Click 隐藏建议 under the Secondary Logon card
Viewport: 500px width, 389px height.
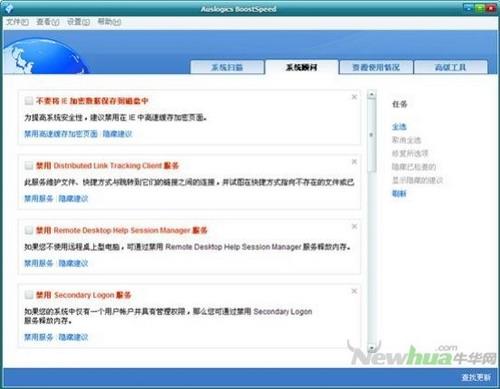pos(73,337)
